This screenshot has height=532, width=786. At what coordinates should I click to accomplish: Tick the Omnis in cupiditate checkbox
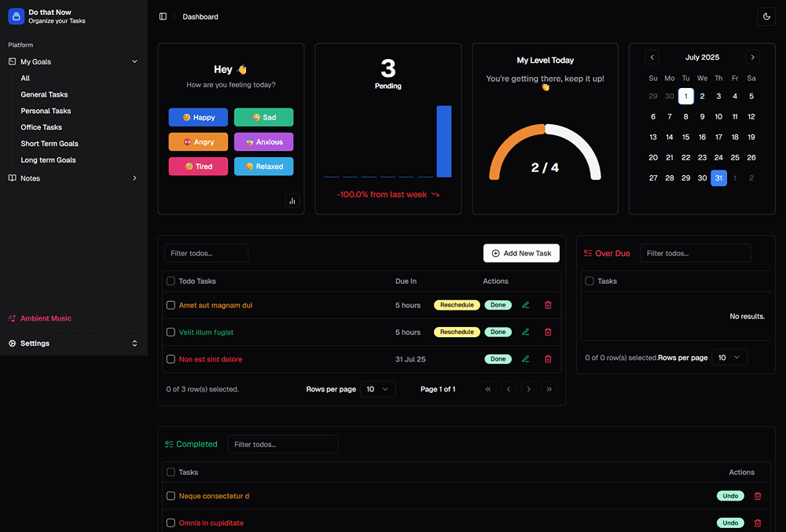pyautogui.click(x=171, y=523)
